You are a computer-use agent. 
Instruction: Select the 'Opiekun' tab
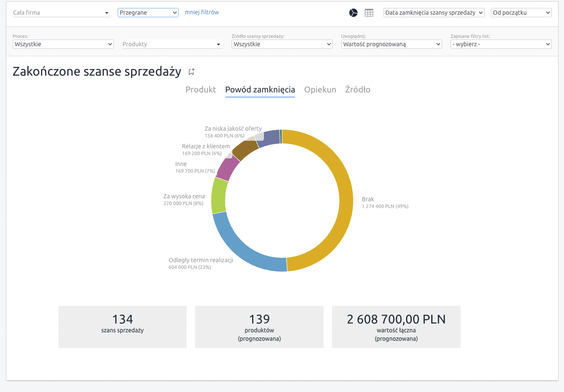click(x=320, y=89)
